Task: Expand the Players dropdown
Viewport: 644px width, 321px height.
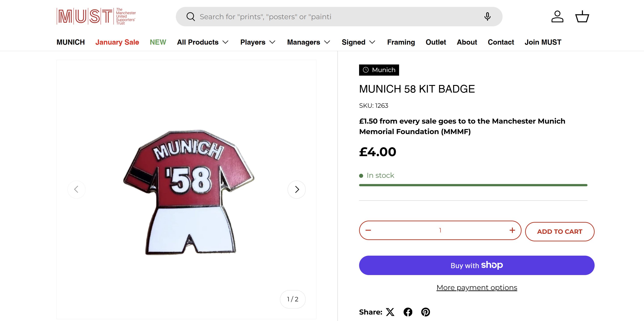Action: click(258, 42)
